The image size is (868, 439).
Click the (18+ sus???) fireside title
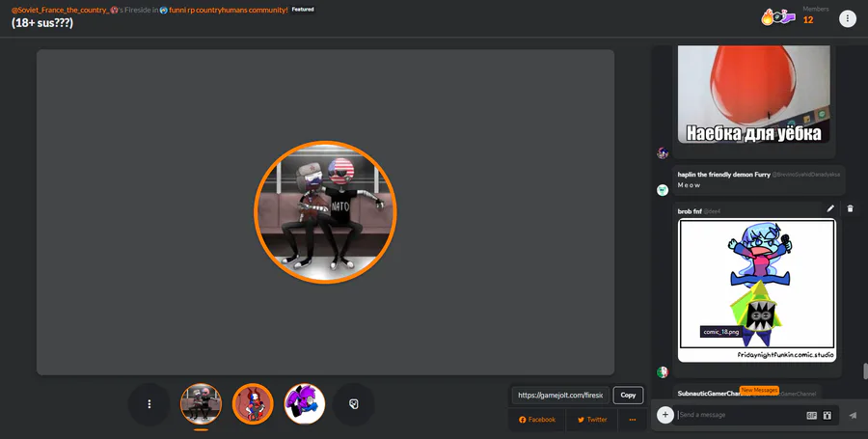pos(42,23)
